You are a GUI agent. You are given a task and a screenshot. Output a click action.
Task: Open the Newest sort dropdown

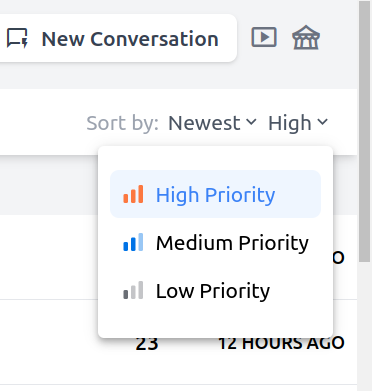[x=212, y=123]
